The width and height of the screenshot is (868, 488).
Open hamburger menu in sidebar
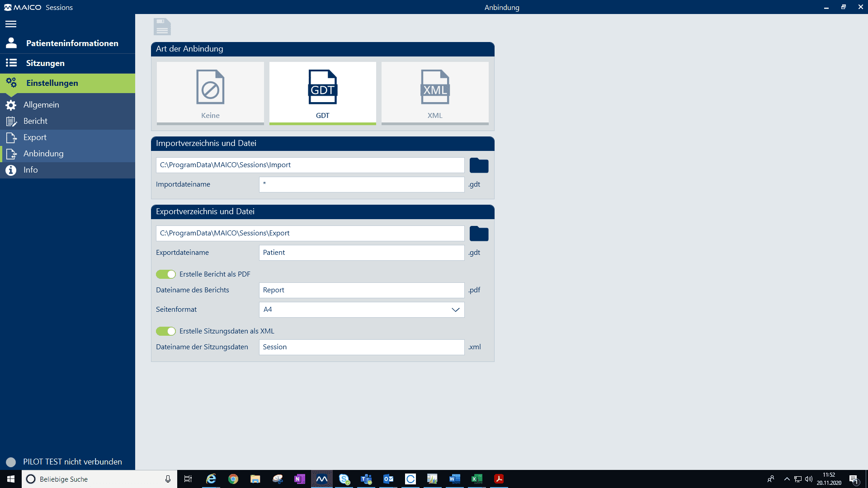tap(11, 24)
